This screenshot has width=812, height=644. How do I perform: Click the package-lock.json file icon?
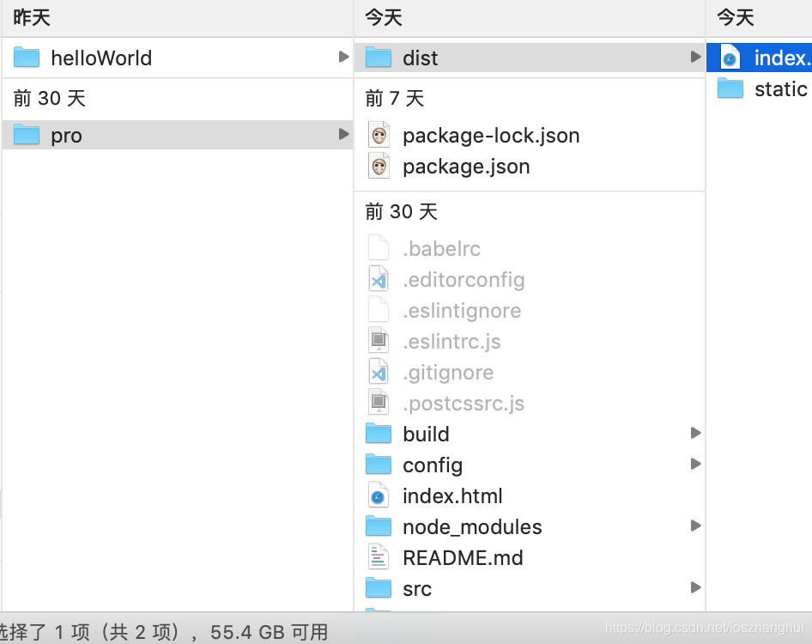coord(379,135)
